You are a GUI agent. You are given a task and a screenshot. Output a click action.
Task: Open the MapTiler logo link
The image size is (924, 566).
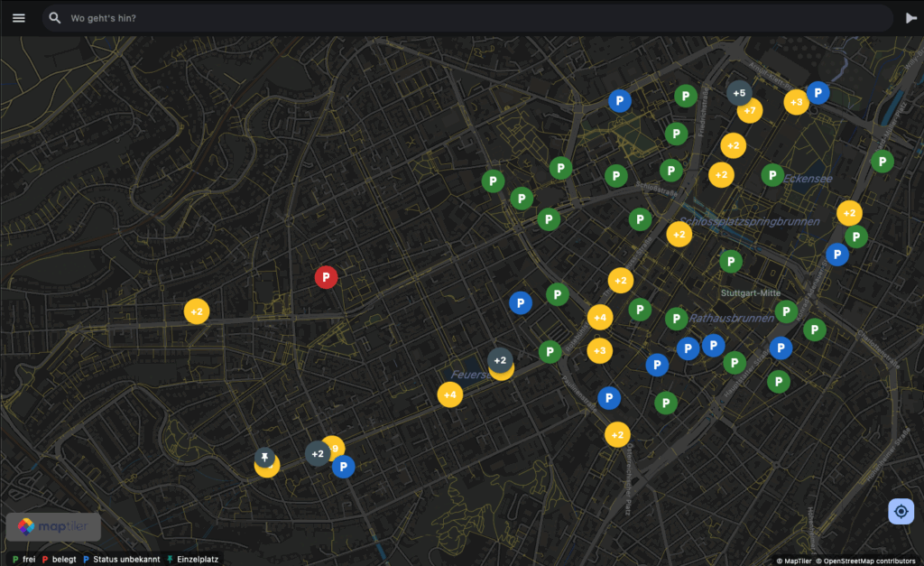point(52,527)
